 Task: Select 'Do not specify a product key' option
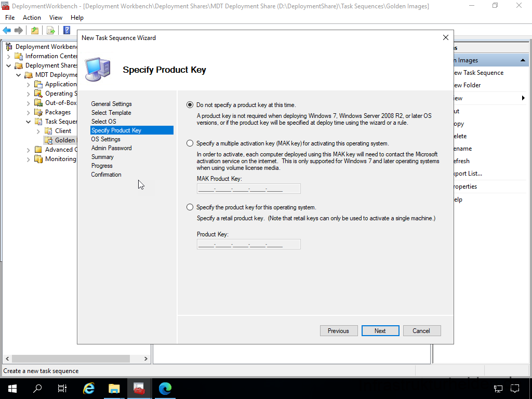[190, 105]
